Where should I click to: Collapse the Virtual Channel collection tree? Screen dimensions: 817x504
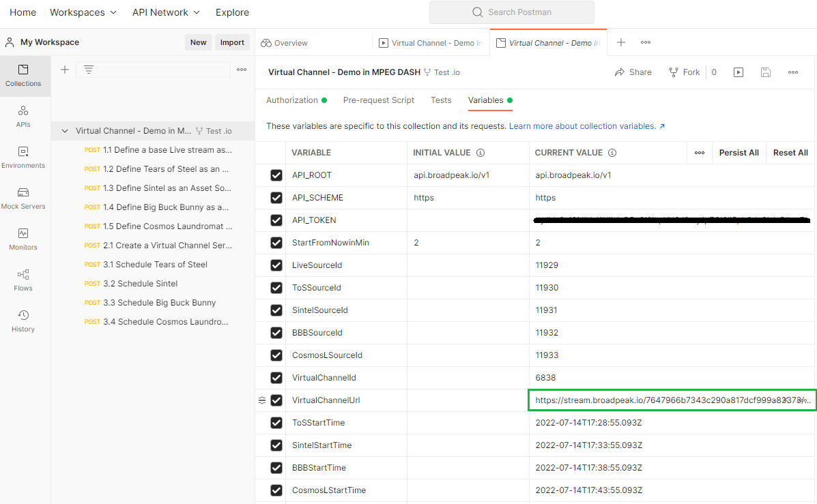coord(65,131)
